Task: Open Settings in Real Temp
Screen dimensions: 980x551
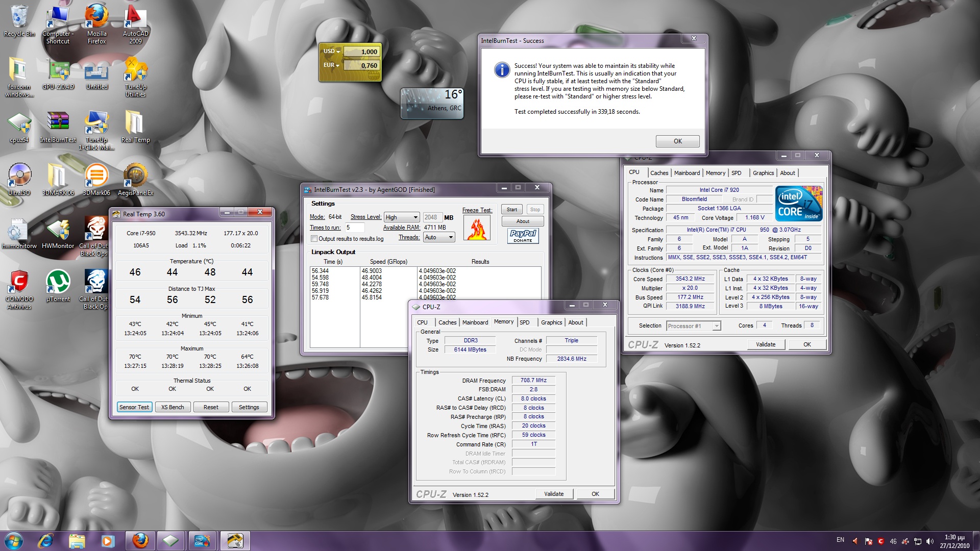Action: [x=249, y=407]
